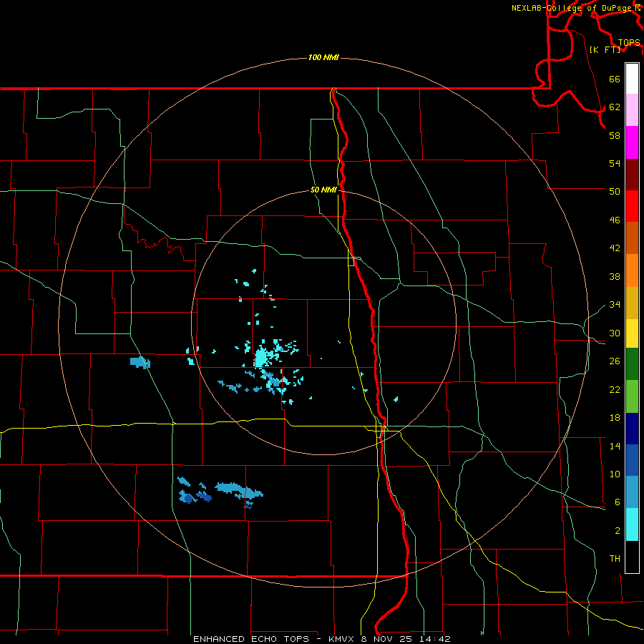The image size is (644, 644).
Task: Pick the yellow swatch beside 30
Action: pos(632,333)
